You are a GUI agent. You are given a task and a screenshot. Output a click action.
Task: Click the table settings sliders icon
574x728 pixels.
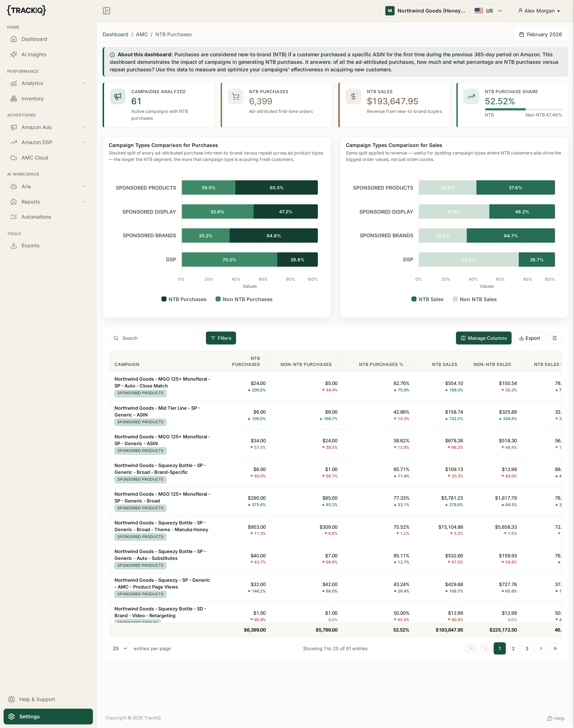(x=554, y=338)
